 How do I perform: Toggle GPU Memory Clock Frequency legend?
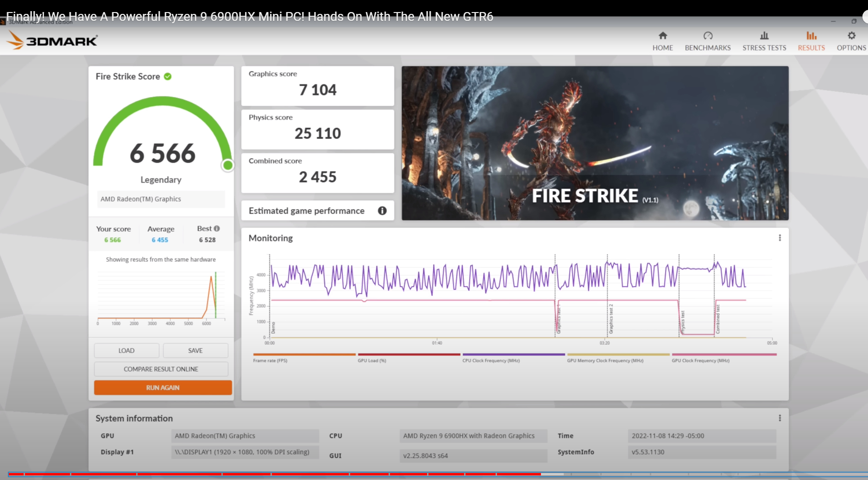pyautogui.click(x=618, y=358)
